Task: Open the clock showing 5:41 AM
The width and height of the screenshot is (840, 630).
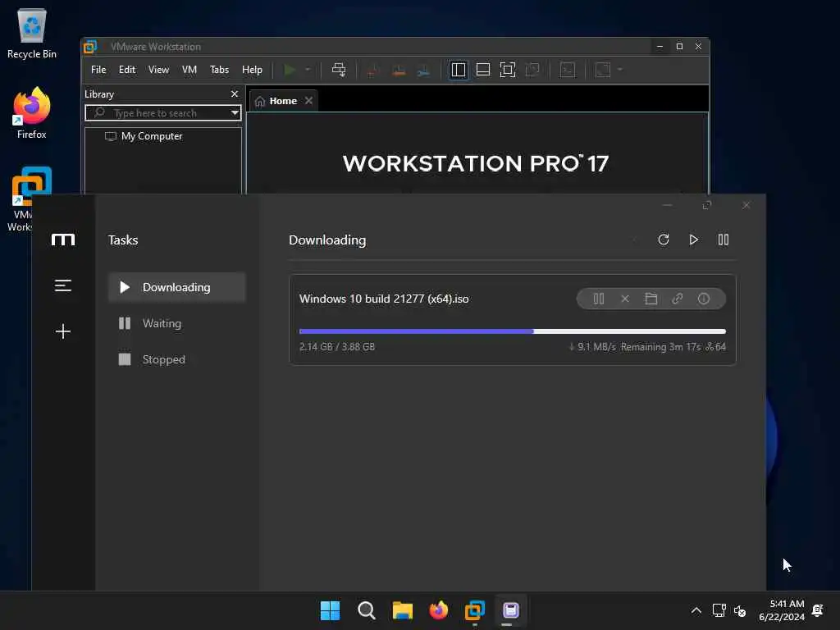Action: (x=782, y=610)
